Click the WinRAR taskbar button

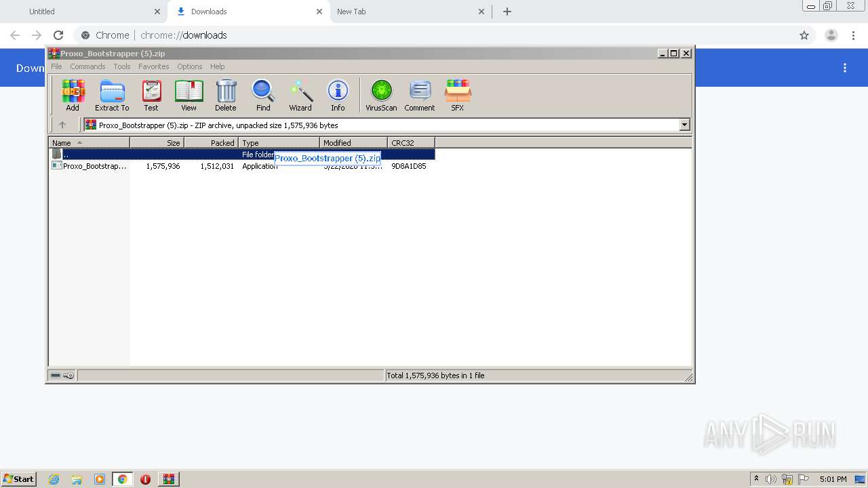coord(169,479)
